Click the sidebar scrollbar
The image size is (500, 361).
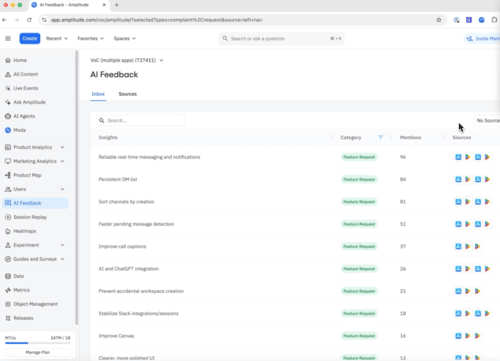77,187
